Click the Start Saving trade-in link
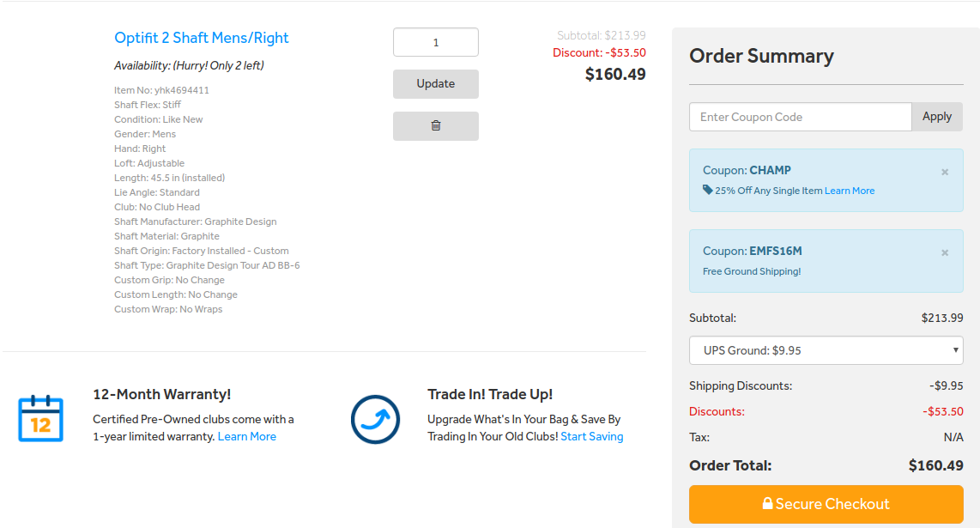The width and height of the screenshot is (980, 528). 592,436
